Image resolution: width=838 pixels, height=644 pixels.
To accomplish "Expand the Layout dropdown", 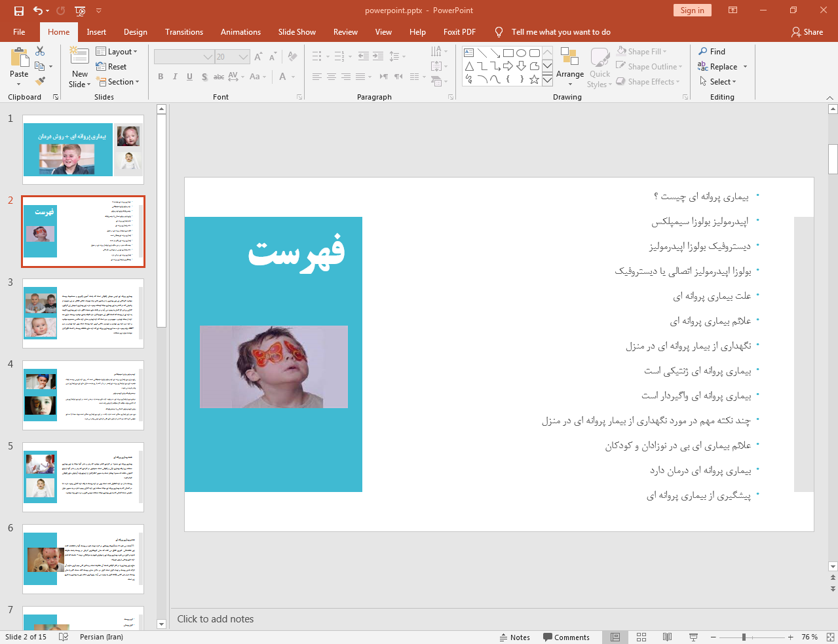I will (x=117, y=52).
